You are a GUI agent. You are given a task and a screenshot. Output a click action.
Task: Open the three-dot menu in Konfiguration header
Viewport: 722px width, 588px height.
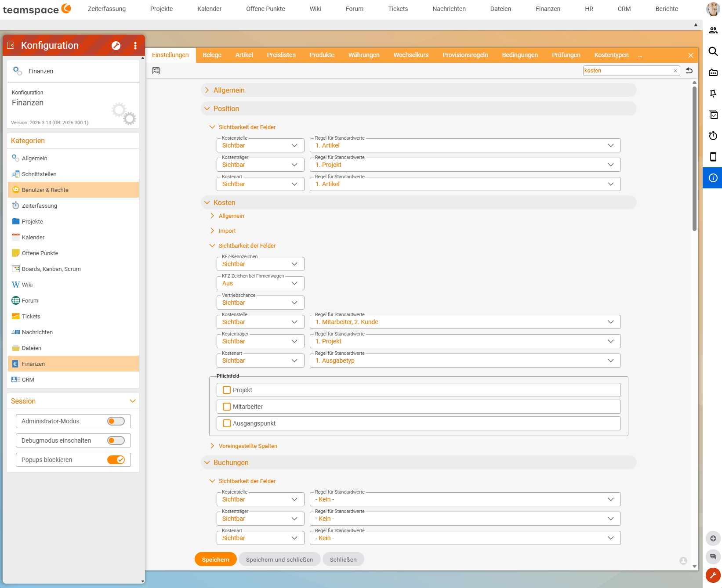[x=135, y=46]
